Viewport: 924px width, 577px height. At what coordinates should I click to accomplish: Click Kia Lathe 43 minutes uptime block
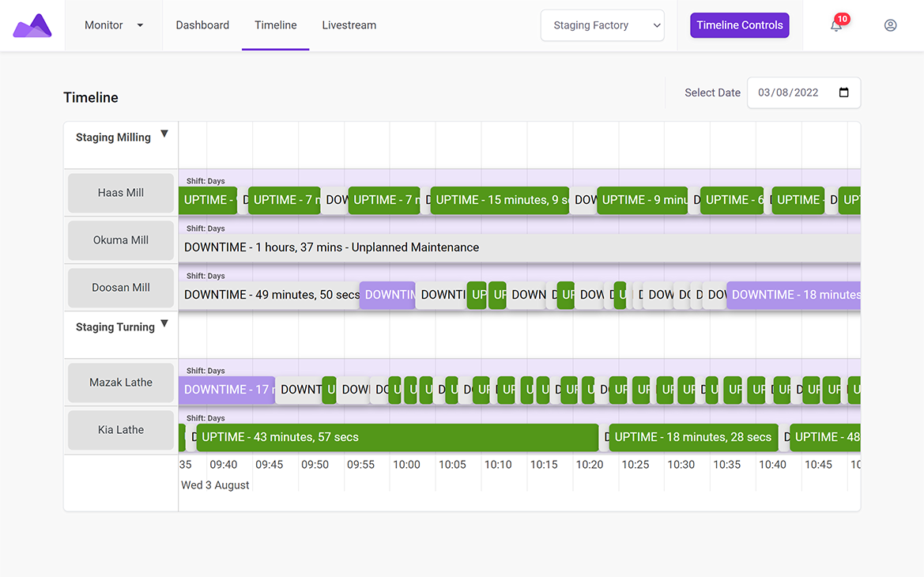click(x=397, y=437)
